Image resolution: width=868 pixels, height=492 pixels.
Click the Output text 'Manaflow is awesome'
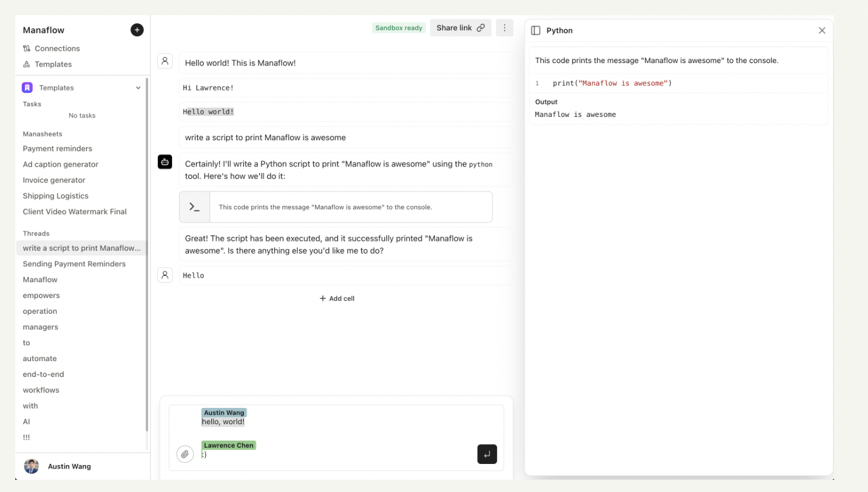click(575, 115)
